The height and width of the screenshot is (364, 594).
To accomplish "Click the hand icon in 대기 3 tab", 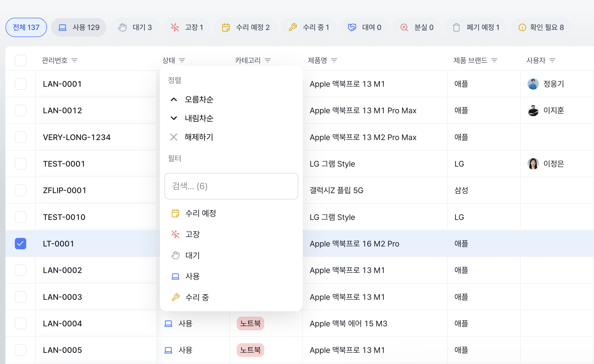I will click(122, 27).
